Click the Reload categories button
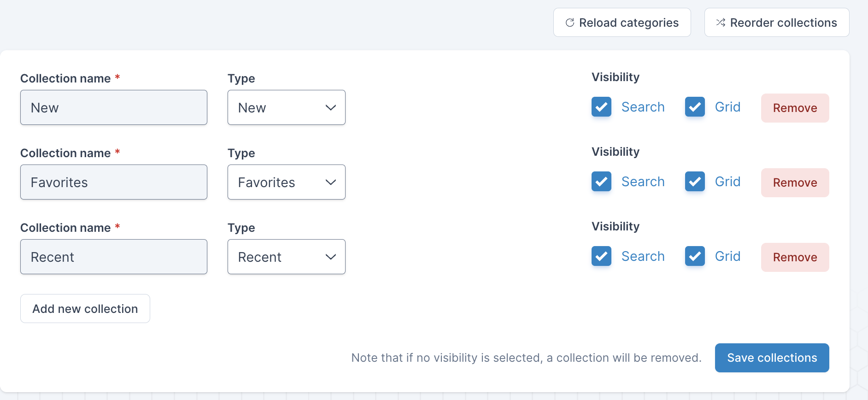 tap(622, 23)
